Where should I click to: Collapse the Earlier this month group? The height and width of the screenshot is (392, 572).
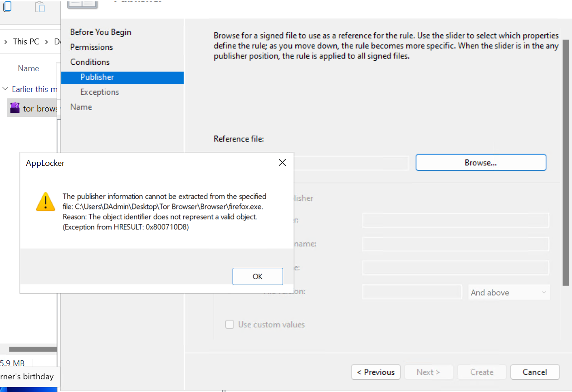coord(5,89)
